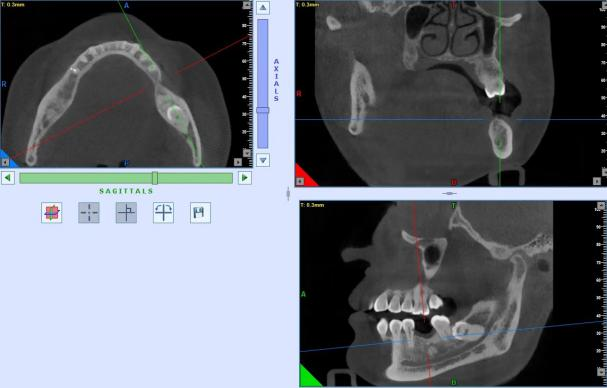Click bottom-left small button in coronal view

300,181
